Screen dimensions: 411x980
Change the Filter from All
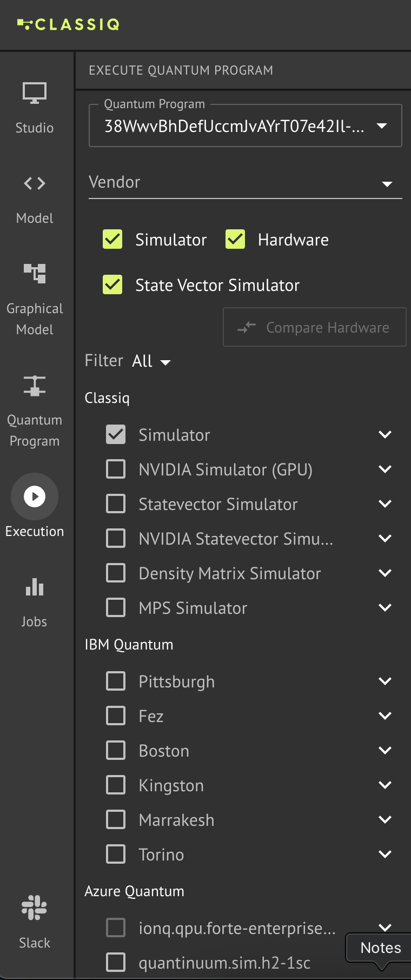tap(151, 361)
